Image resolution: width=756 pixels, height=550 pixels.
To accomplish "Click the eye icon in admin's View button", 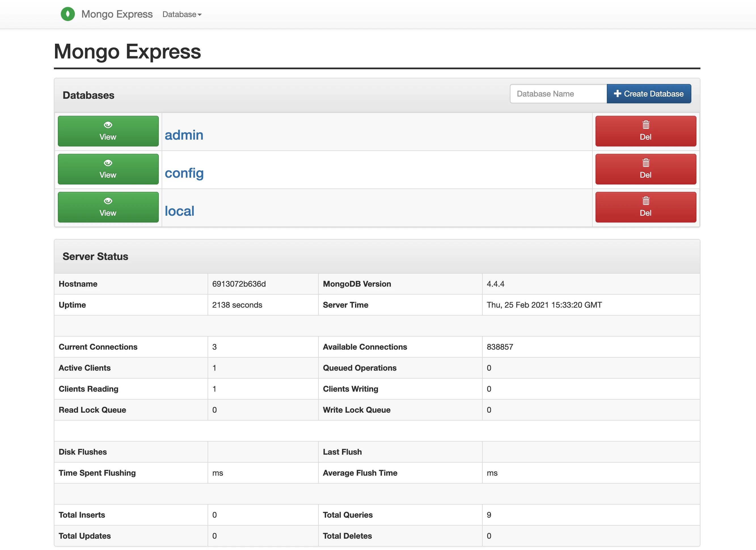I will point(108,125).
